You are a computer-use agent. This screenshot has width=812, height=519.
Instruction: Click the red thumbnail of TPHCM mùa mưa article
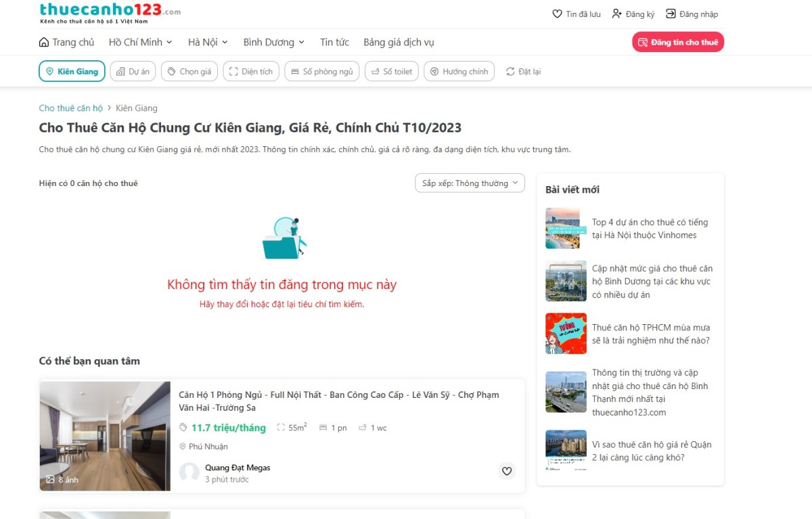(x=566, y=334)
